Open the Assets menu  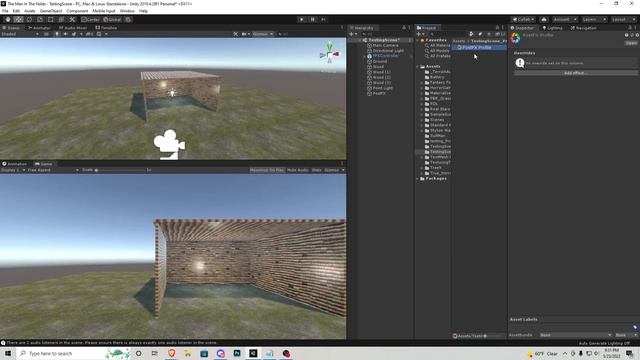pos(29,11)
